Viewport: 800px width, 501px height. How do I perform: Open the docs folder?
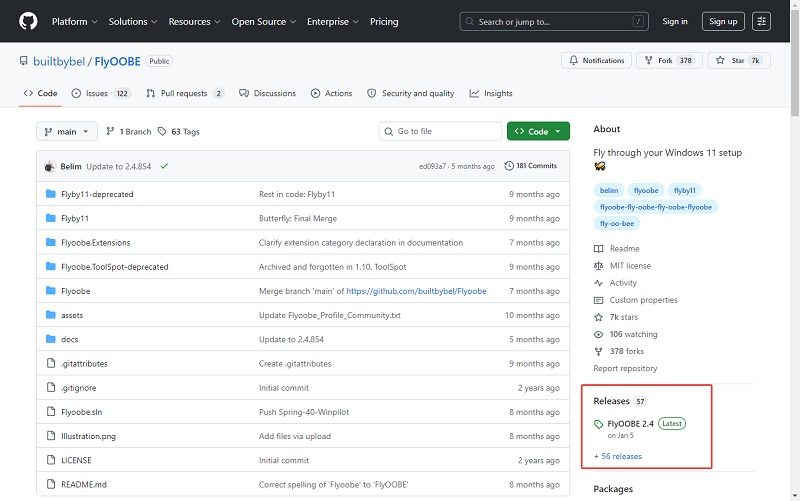pos(69,340)
